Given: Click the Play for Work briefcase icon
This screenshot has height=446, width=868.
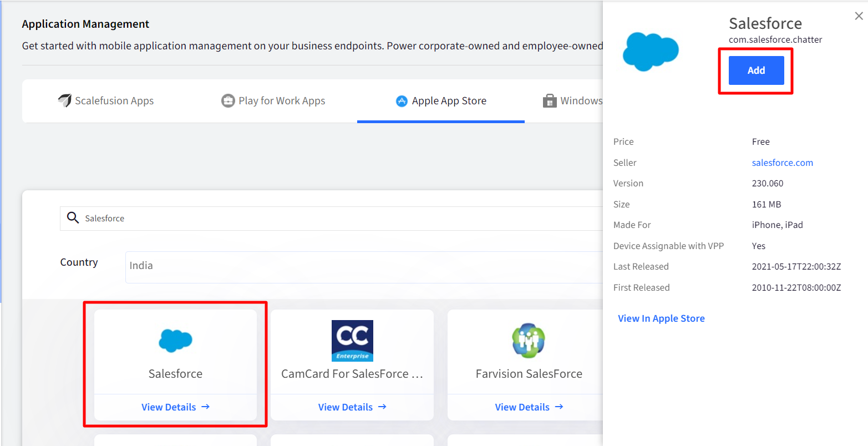Looking at the screenshot, I should click(x=227, y=101).
